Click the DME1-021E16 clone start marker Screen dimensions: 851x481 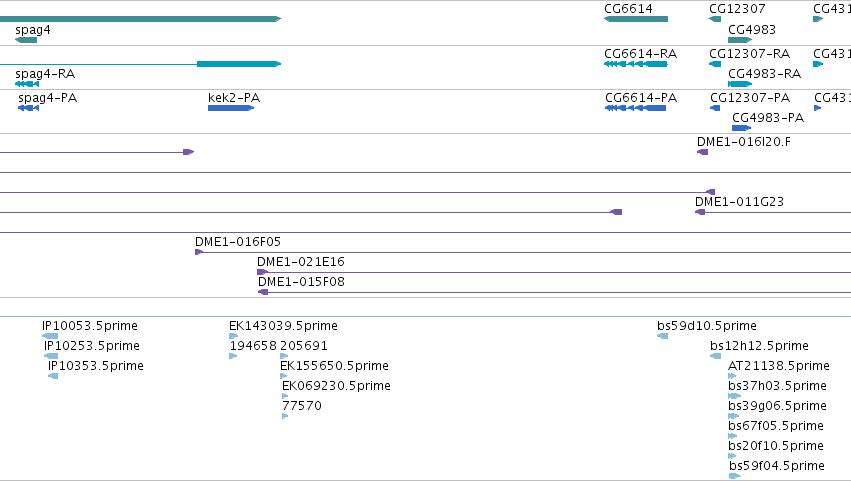262,272
